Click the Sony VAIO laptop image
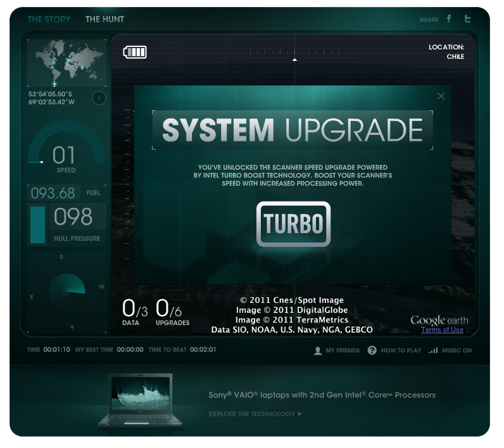Image resolution: width=504 pixels, height=448 pixels. 140,400
